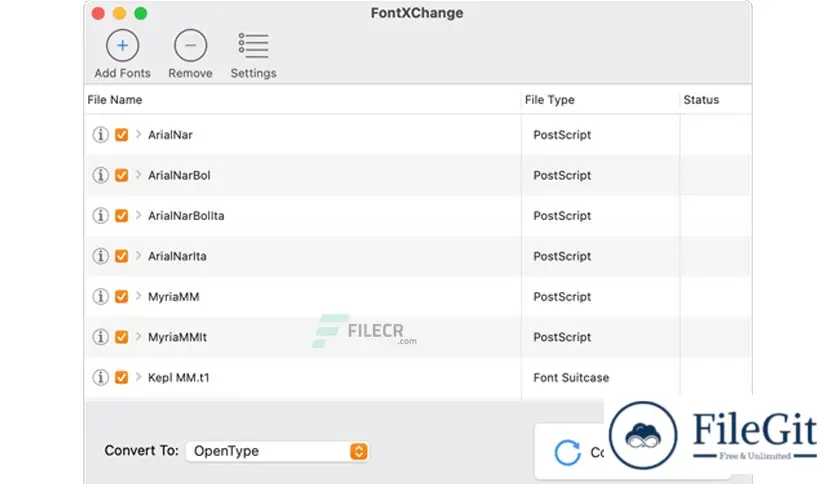Viewport: 836px width, 484px height.
Task: Uncheck the MyriaMMIt checkbox
Action: click(122, 337)
